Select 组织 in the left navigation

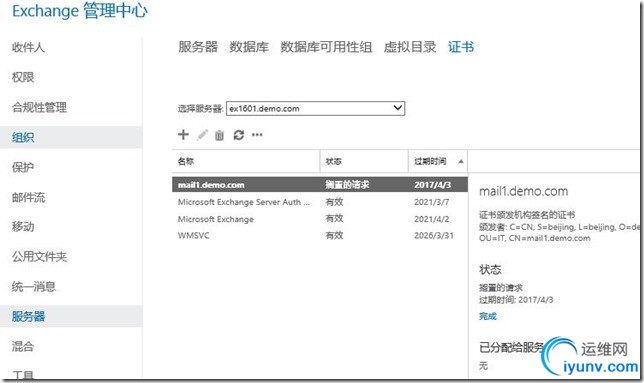[x=71, y=137]
